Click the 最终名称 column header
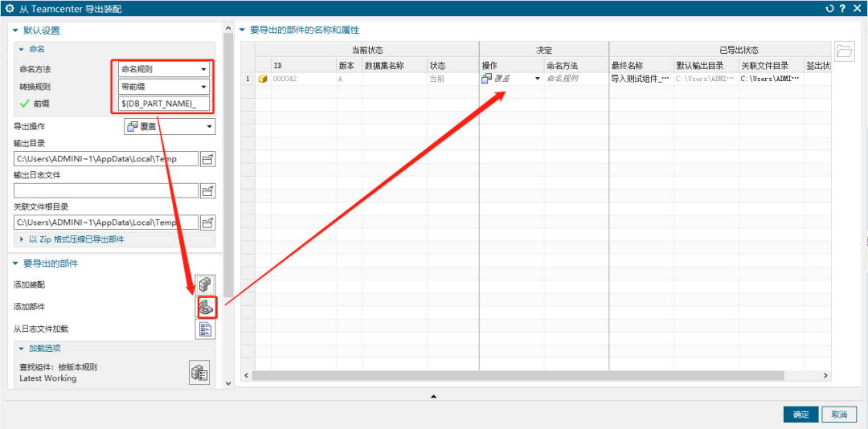 pyautogui.click(x=641, y=66)
